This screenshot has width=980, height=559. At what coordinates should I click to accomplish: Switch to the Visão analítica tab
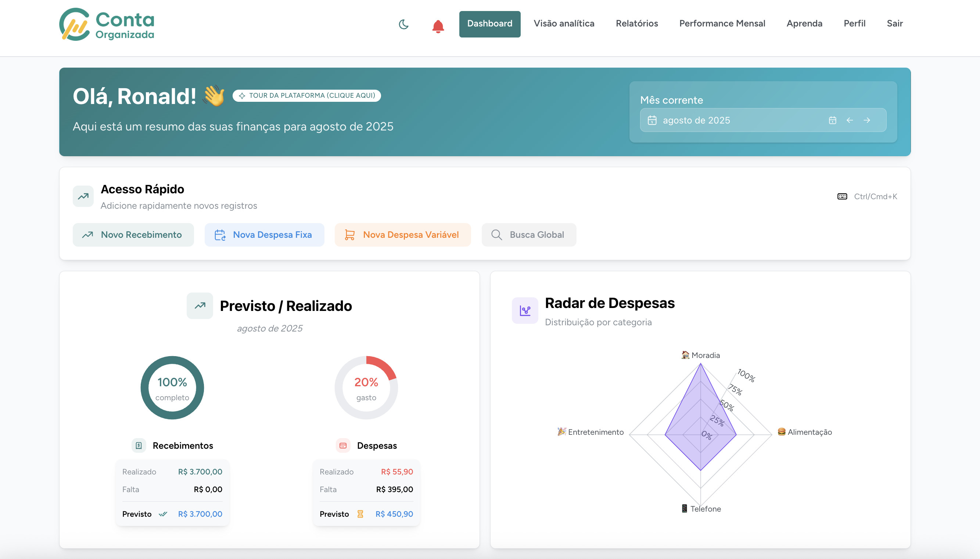[564, 24]
